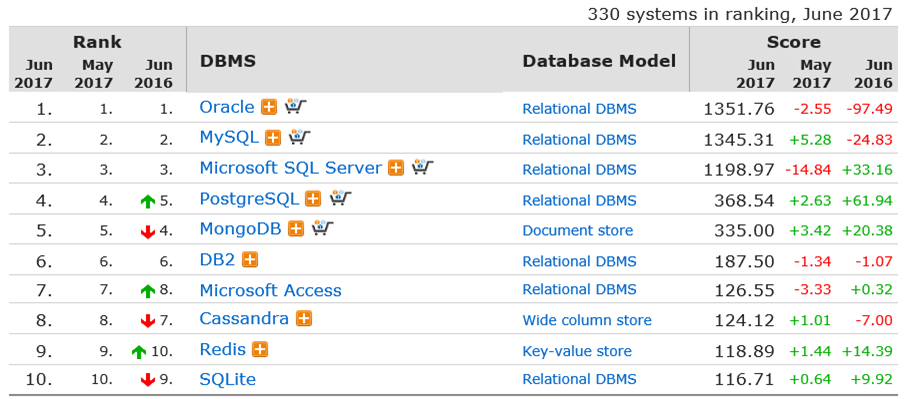Click the orange plus icon beside Oracle
This screenshot has width=921, height=399.
[269, 108]
